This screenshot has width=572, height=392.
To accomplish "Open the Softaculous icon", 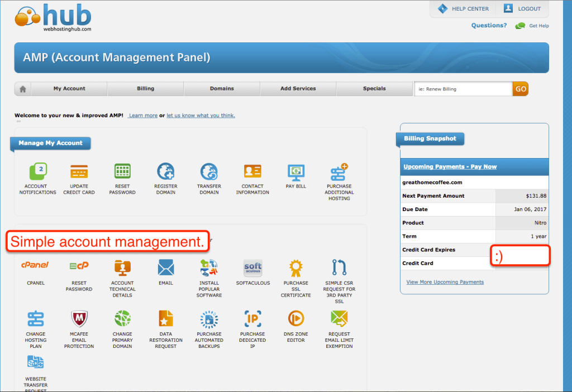I will (253, 268).
